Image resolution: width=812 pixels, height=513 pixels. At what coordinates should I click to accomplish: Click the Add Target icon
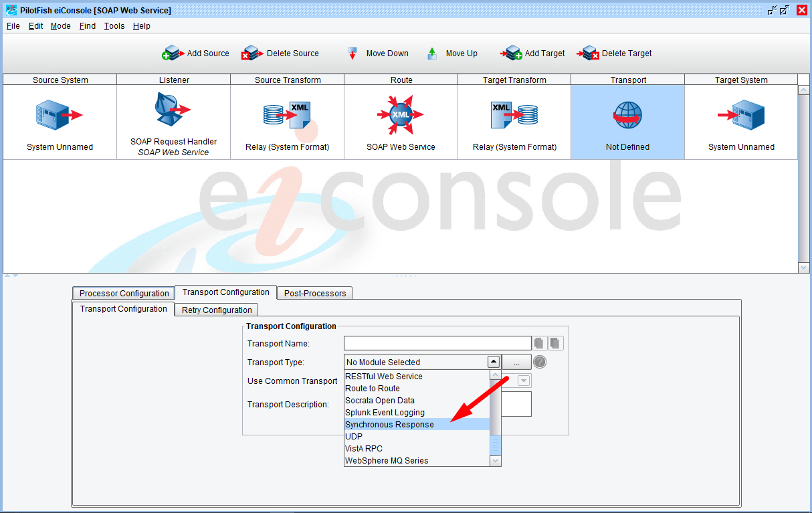[x=512, y=54]
